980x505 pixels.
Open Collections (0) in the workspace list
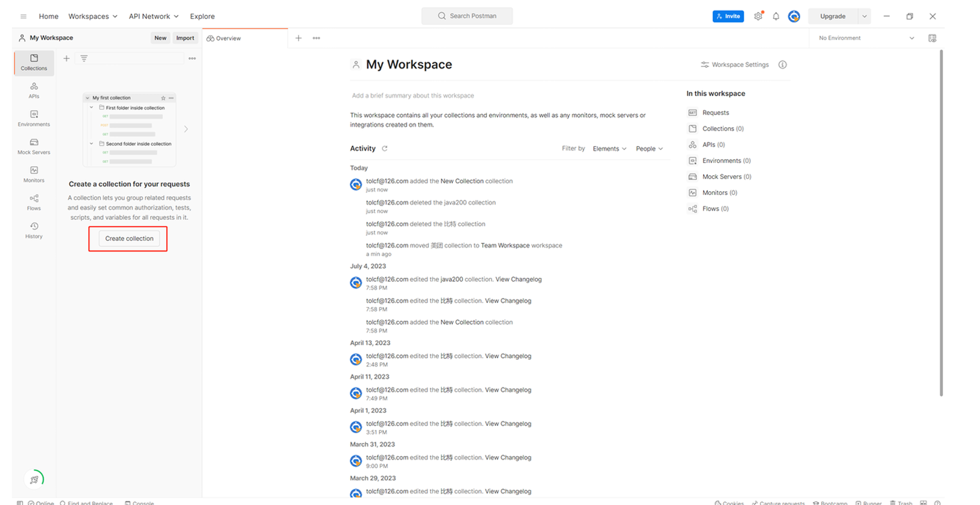[723, 128]
